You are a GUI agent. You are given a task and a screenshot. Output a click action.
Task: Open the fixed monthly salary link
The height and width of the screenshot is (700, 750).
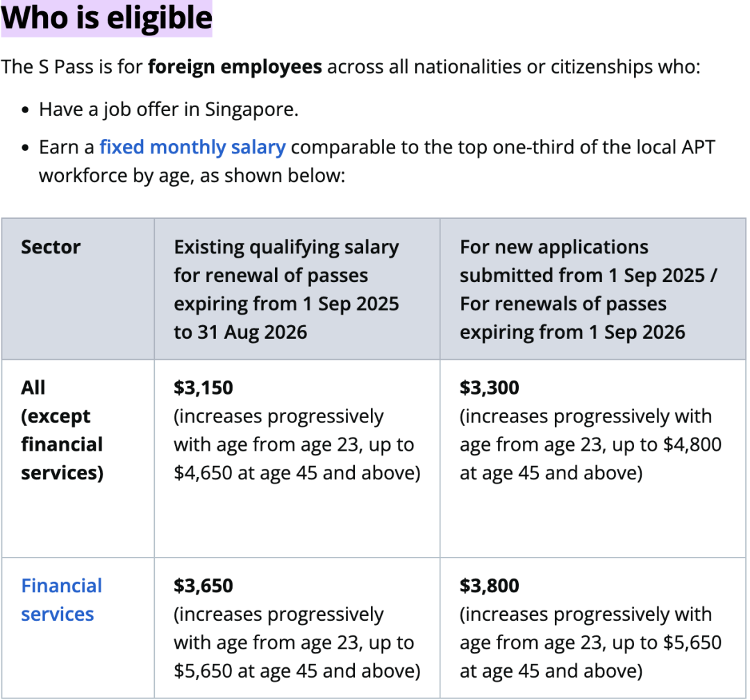(192, 147)
